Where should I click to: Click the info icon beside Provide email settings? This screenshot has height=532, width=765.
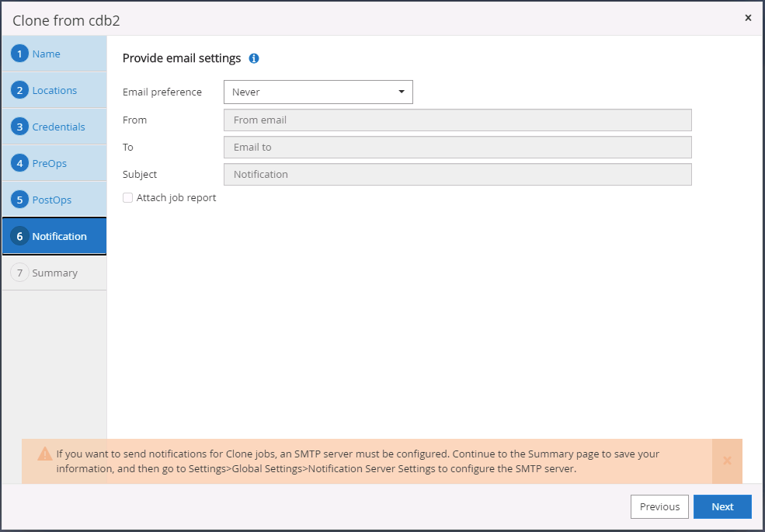click(254, 58)
